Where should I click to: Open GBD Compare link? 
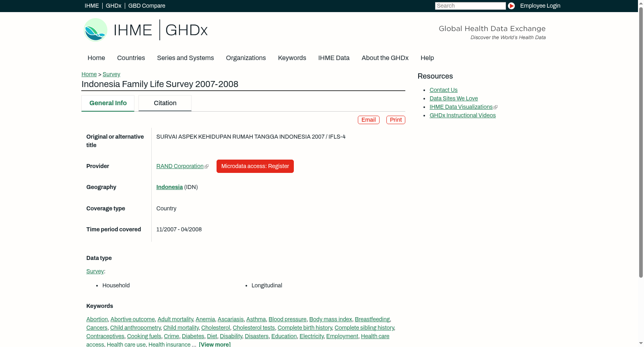[147, 6]
